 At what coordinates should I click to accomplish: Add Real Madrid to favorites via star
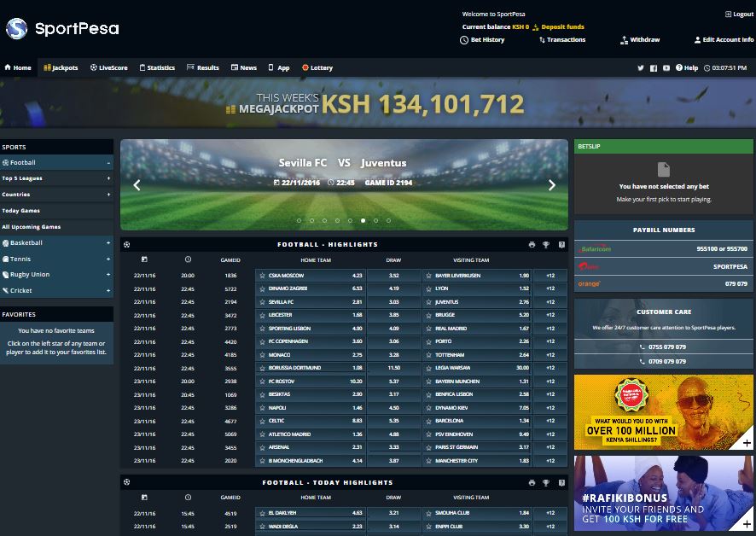tap(428, 329)
